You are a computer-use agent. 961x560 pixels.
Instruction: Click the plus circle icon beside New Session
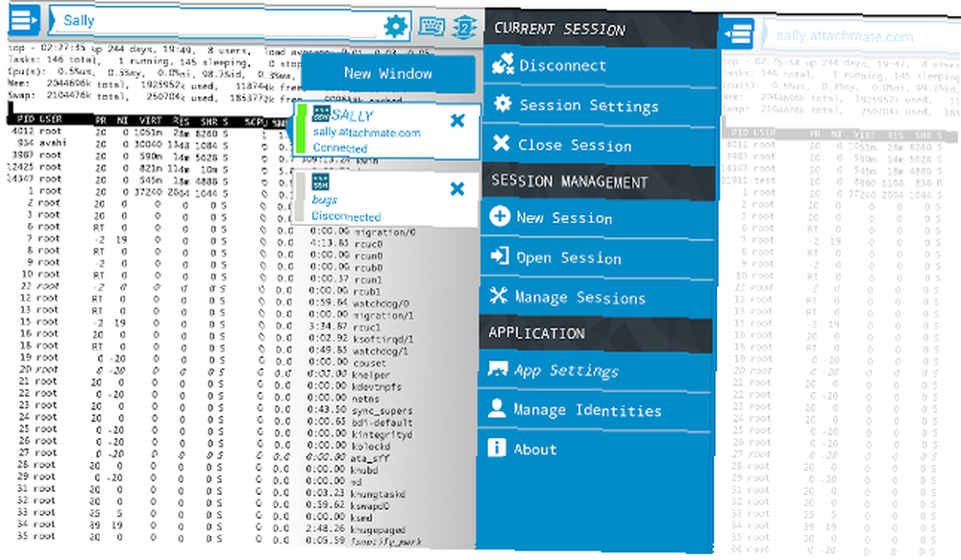point(500,216)
